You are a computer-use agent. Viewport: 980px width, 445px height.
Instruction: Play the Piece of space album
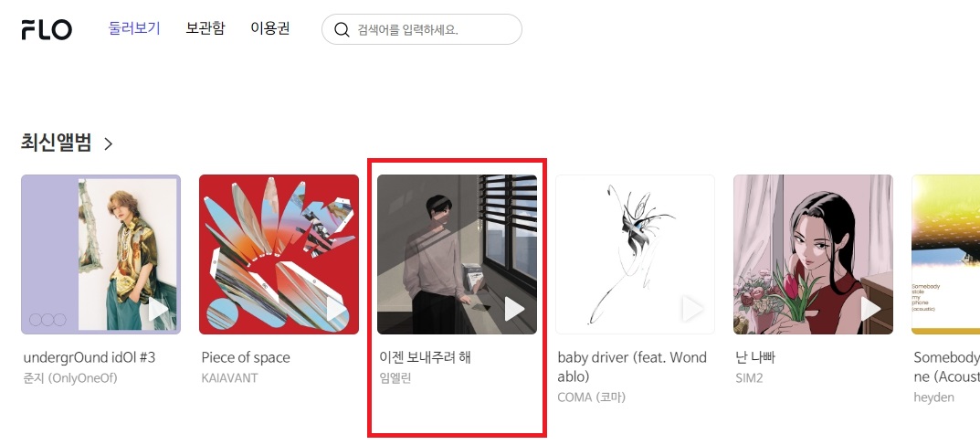pos(337,310)
